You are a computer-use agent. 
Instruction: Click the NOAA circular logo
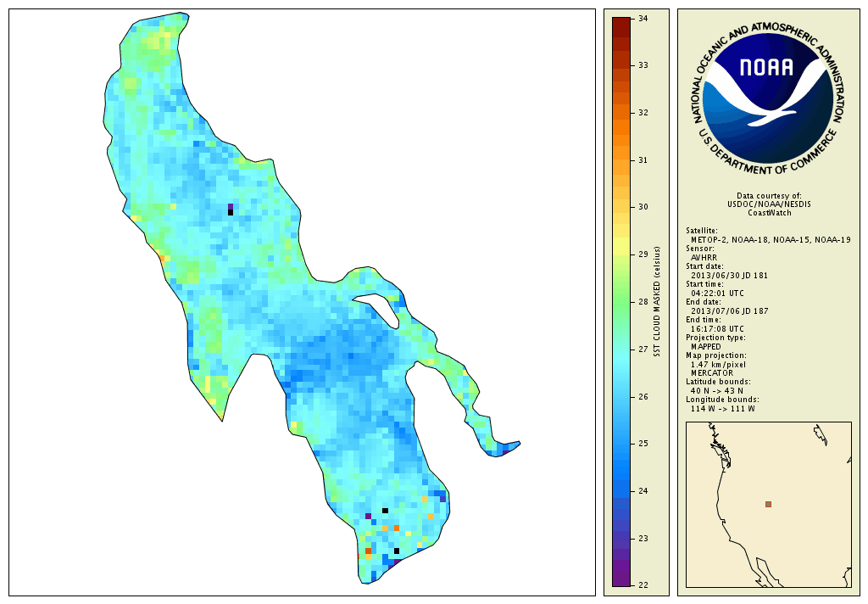click(x=768, y=99)
